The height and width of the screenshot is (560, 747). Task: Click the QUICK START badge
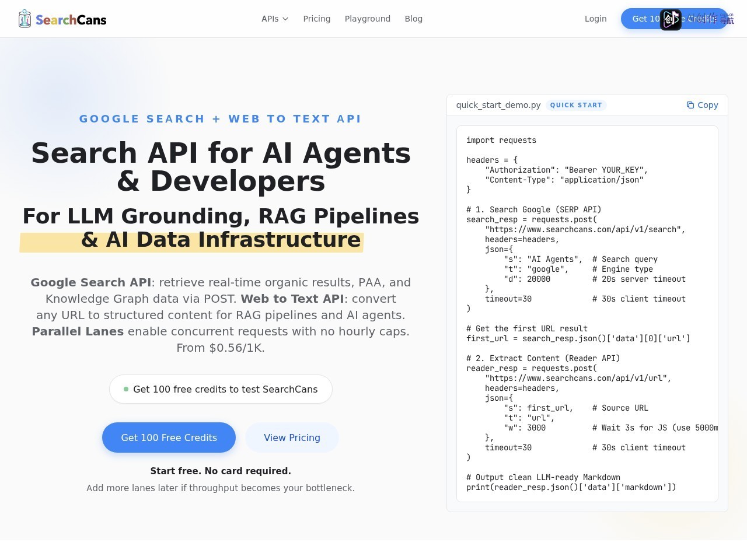(x=576, y=105)
